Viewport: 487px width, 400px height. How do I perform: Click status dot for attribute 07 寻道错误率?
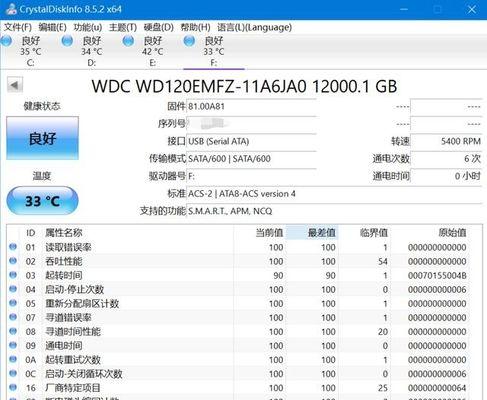pyautogui.click(x=13, y=317)
